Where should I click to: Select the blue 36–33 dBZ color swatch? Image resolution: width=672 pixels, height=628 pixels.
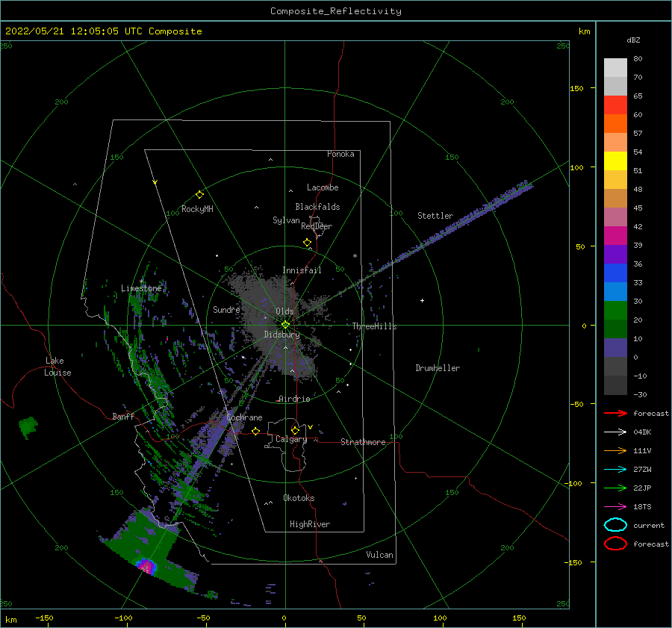615,273
